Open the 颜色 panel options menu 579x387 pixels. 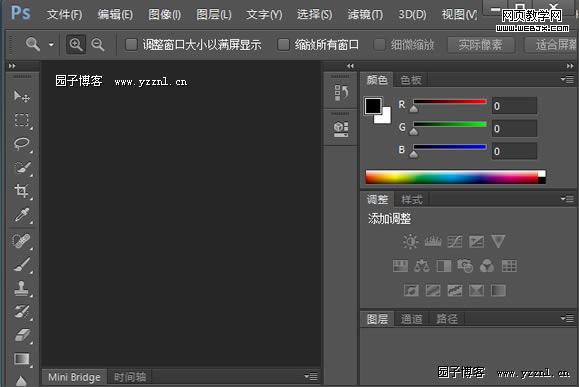coord(567,79)
